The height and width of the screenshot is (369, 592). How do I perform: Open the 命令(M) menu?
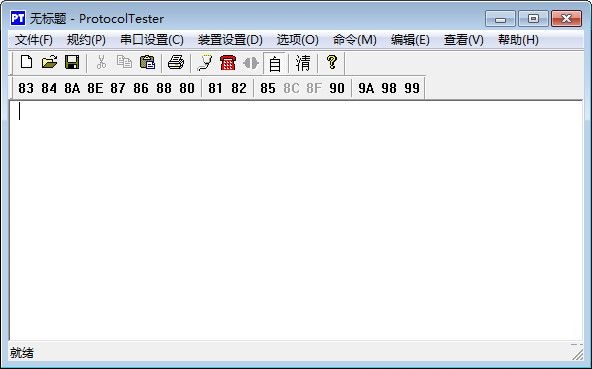coord(355,40)
